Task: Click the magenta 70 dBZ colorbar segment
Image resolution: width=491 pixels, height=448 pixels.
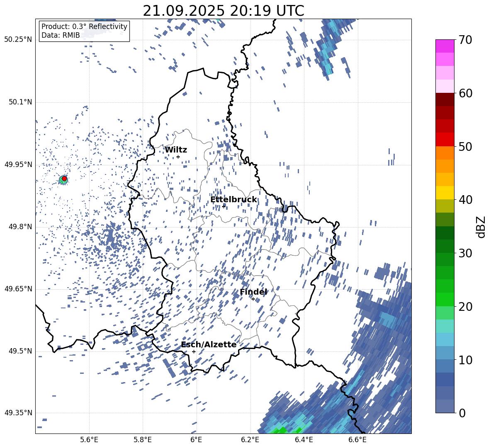Action: pos(445,46)
